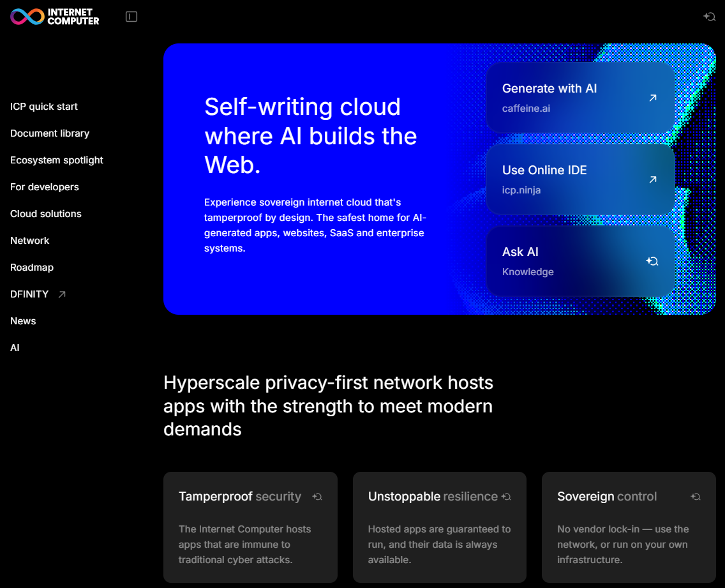
Task: Click arrow icon on Use Online IDE card
Action: (652, 179)
